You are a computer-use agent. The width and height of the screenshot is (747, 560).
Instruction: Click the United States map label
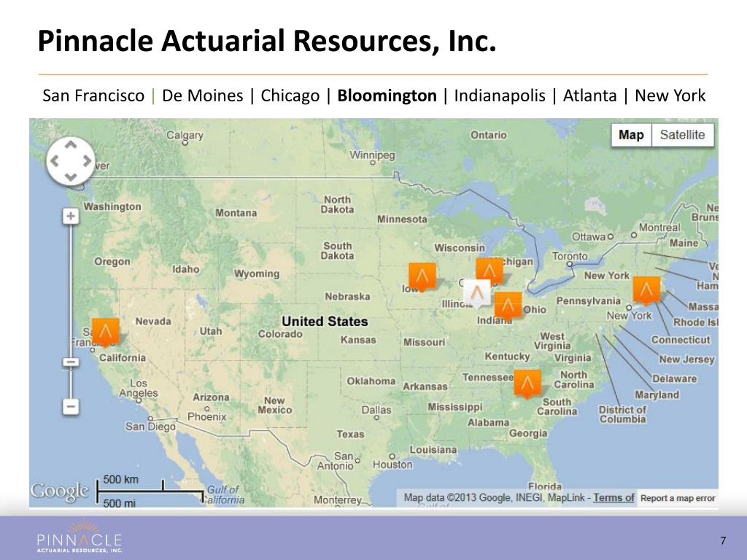(x=325, y=322)
